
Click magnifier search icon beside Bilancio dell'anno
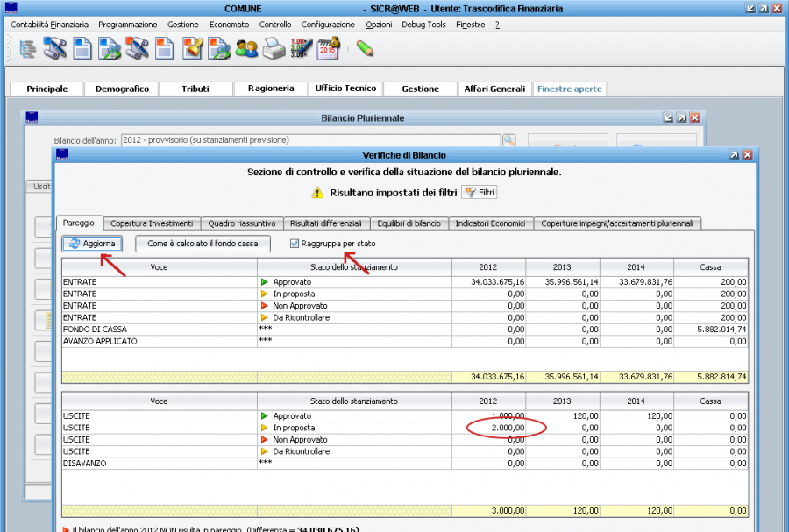click(509, 140)
